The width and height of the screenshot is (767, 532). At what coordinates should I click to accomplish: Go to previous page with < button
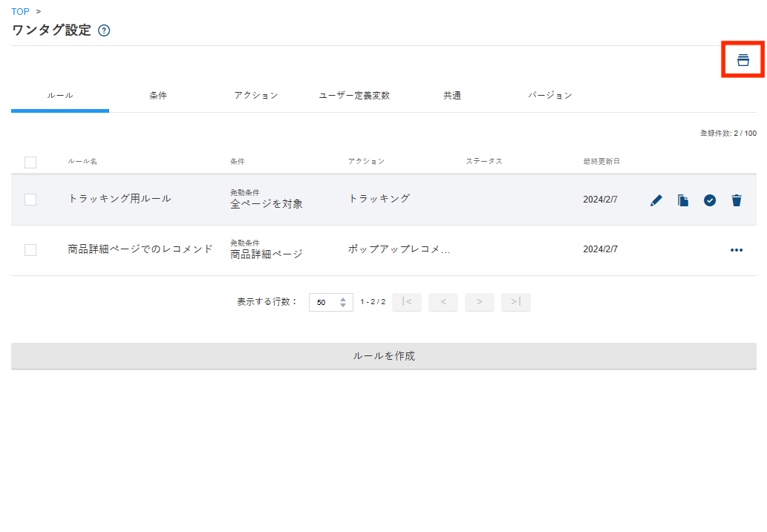443,302
